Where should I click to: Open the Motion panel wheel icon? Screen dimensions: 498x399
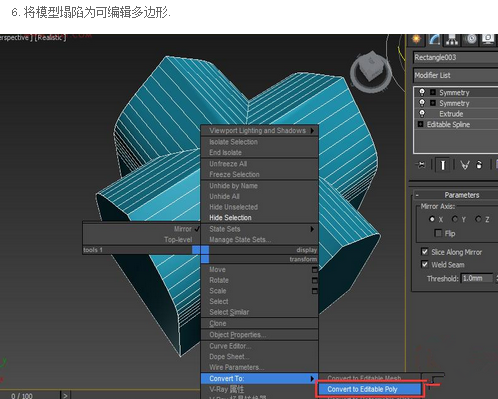coord(471,39)
